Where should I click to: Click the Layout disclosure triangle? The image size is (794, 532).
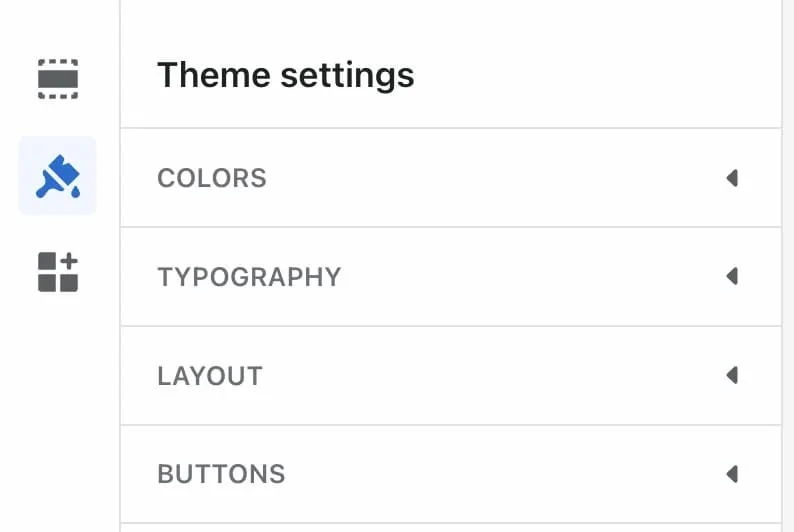[x=732, y=375]
